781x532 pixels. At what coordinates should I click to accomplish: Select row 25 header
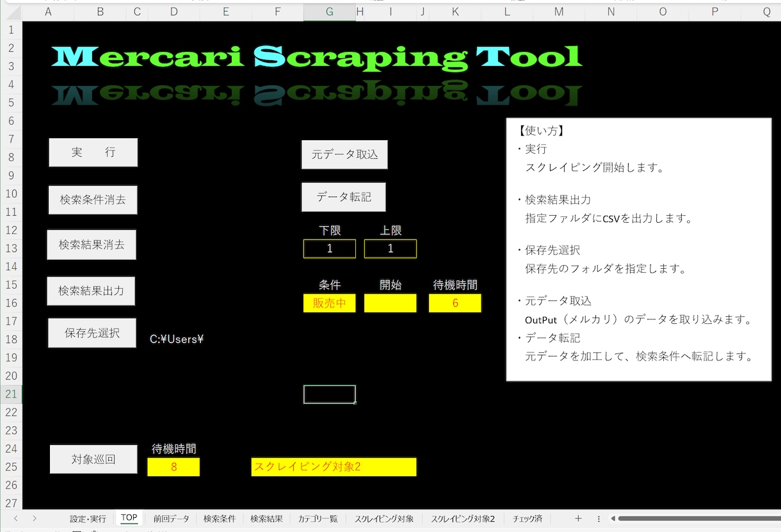pyautogui.click(x=11, y=467)
